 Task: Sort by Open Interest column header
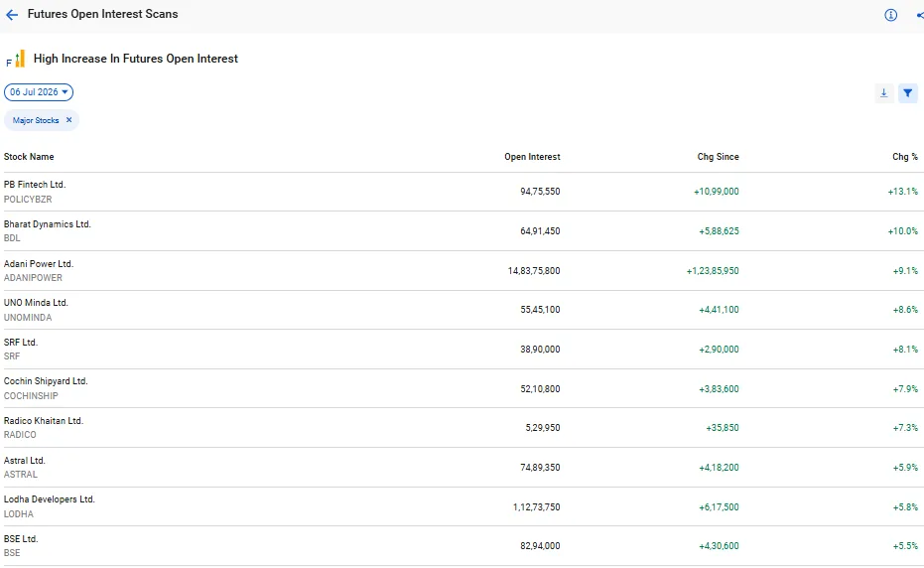532,156
